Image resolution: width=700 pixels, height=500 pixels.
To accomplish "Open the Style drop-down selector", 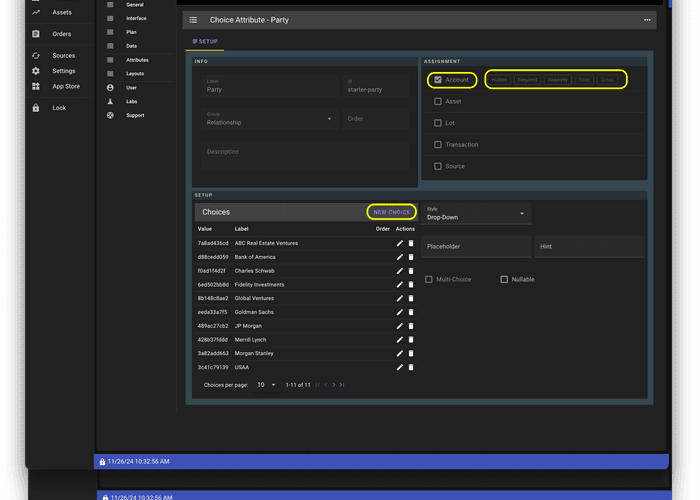I will [475, 213].
